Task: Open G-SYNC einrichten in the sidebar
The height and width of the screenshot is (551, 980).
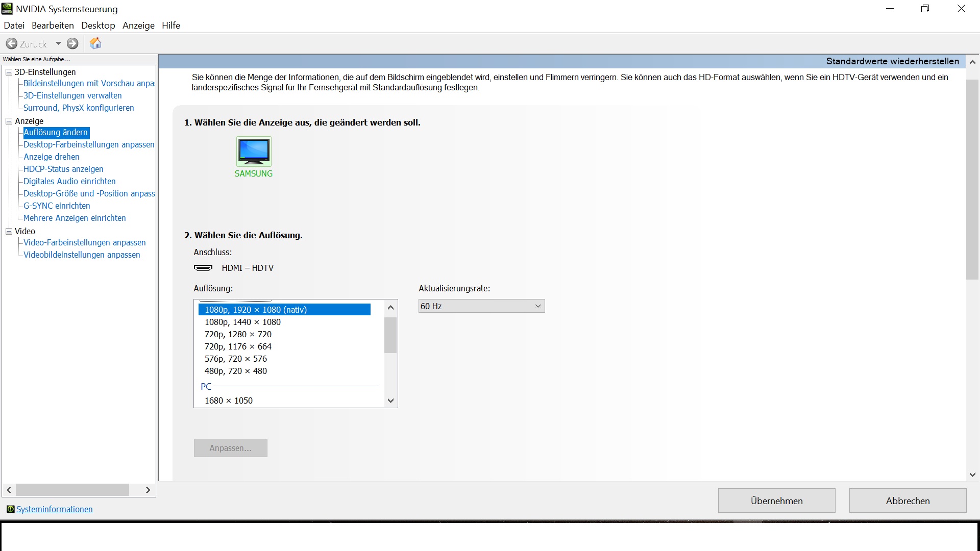Action: (x=57, y=206)
